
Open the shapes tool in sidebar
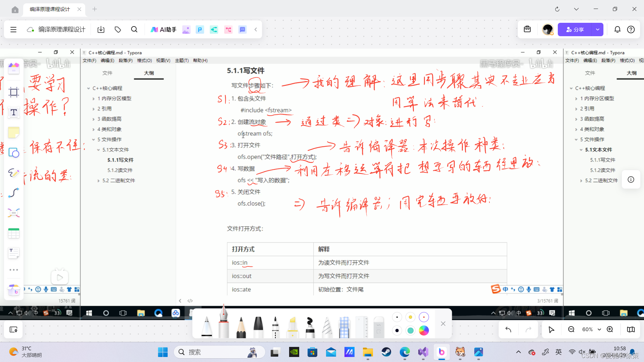pos(14,153)
